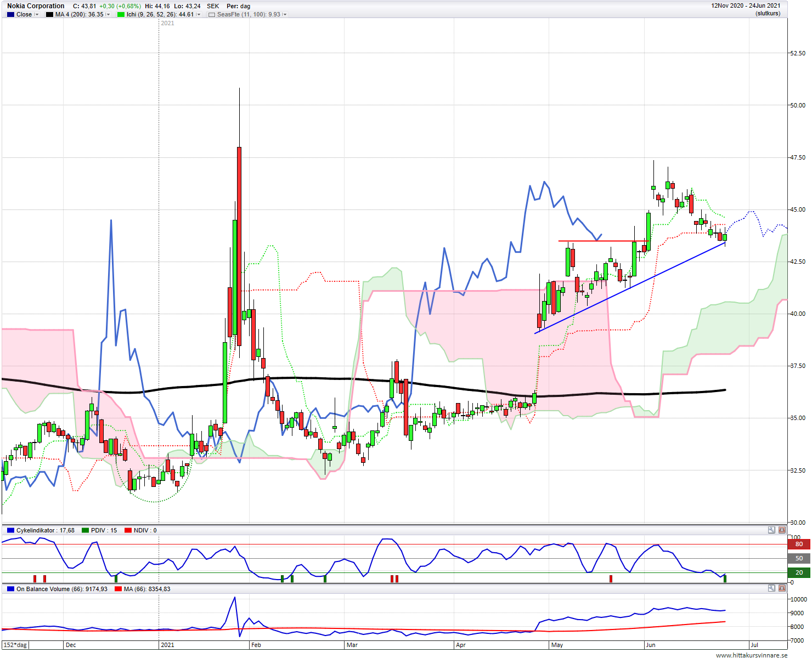Click the green Ichi color swatch
Viewport: 812px width, 658px height.
tap(121, 15)
